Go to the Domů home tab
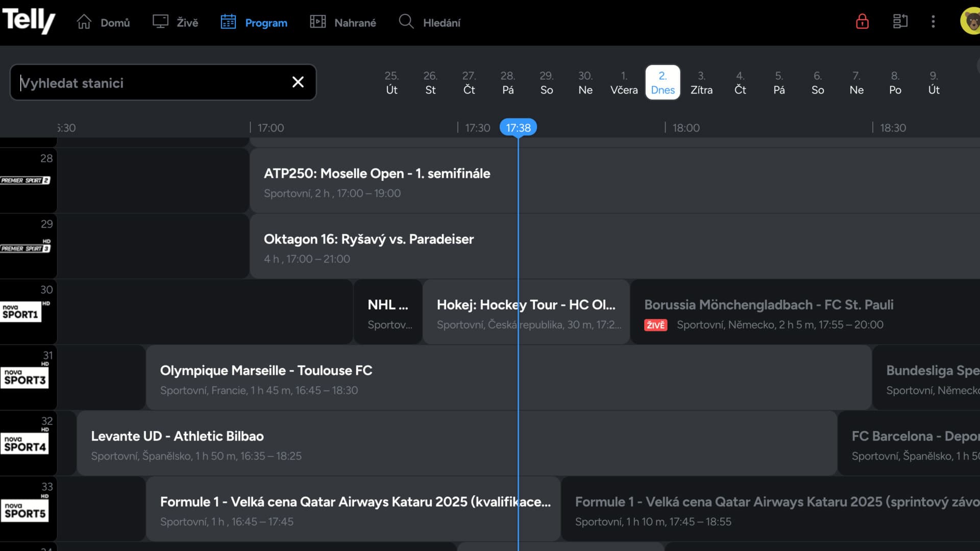 pyautogui.click(x=104, y=22)
